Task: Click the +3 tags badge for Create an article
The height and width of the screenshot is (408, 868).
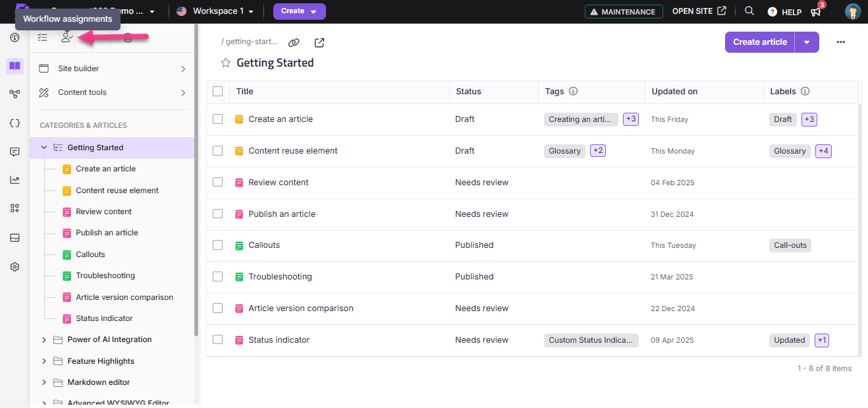Action: click(x=631, y=119)
